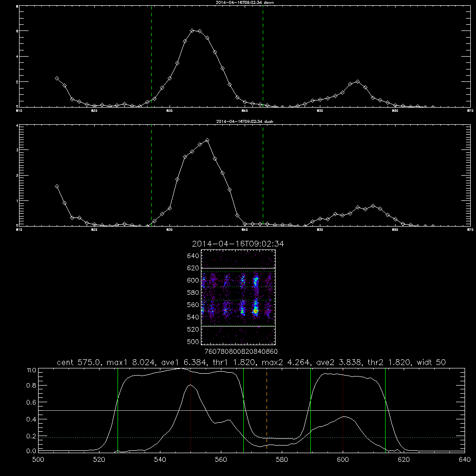Click the highest diamond marker of the dawn curve
Image resolution: width=476 pixels, height=476 pixels.
[x=192, y=30]
